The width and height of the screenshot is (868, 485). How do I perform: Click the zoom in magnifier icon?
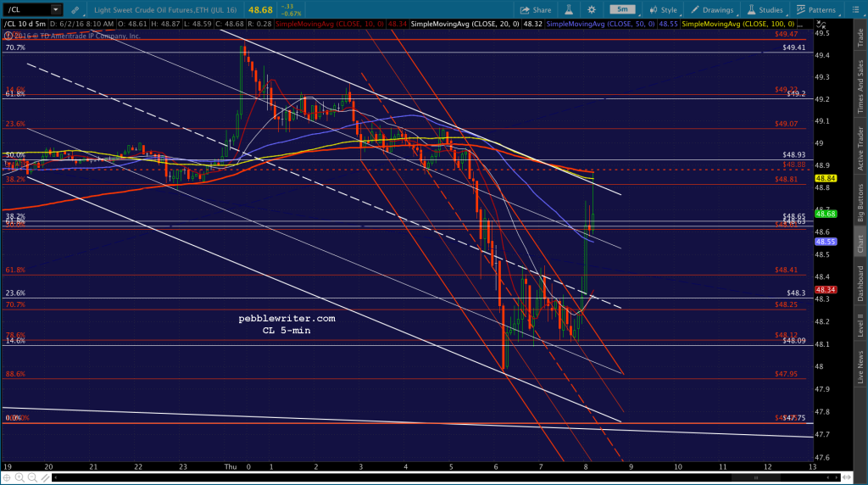pyautogui.click(x=19, y=477)
